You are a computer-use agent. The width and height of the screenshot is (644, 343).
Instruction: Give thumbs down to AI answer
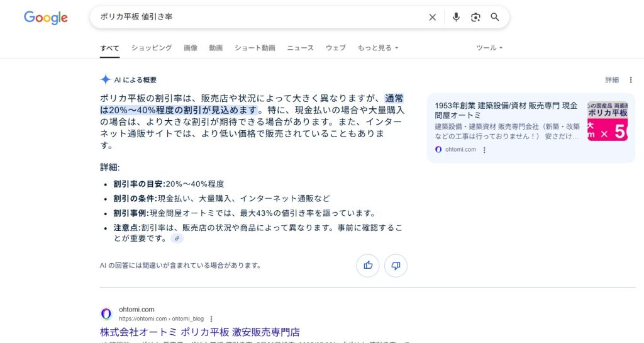click(x=396, y=266)
